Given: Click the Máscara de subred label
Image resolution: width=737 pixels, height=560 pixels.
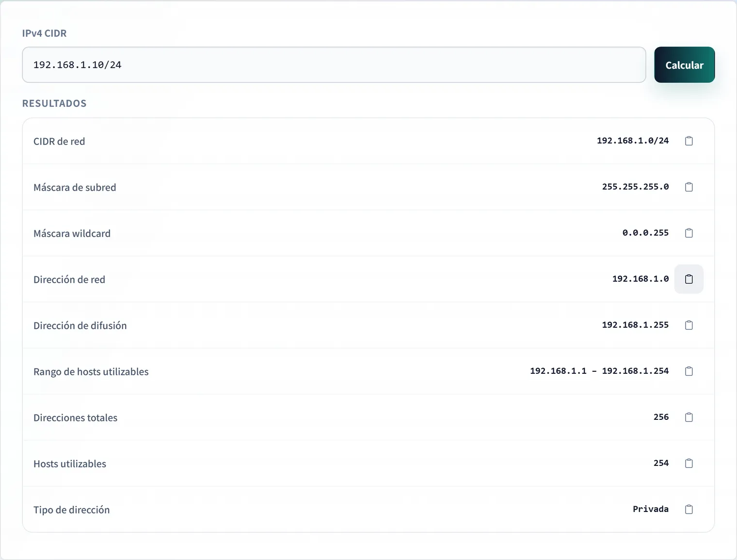Looking at the screenshot, I should click(x=75, y=188).
